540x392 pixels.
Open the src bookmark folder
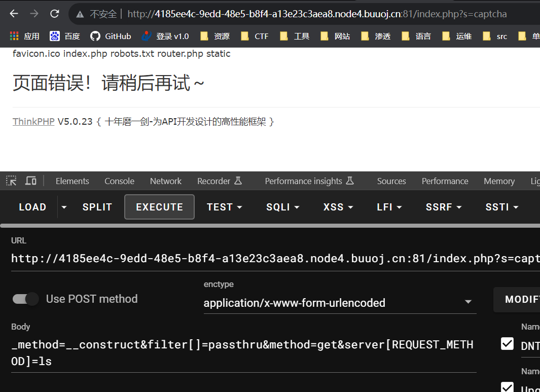tap(495, 36)
